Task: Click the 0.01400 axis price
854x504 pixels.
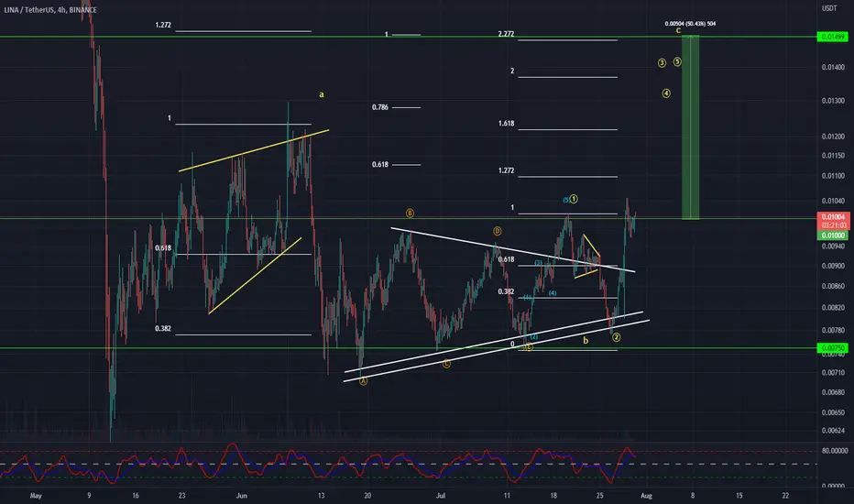Action: 833,67
